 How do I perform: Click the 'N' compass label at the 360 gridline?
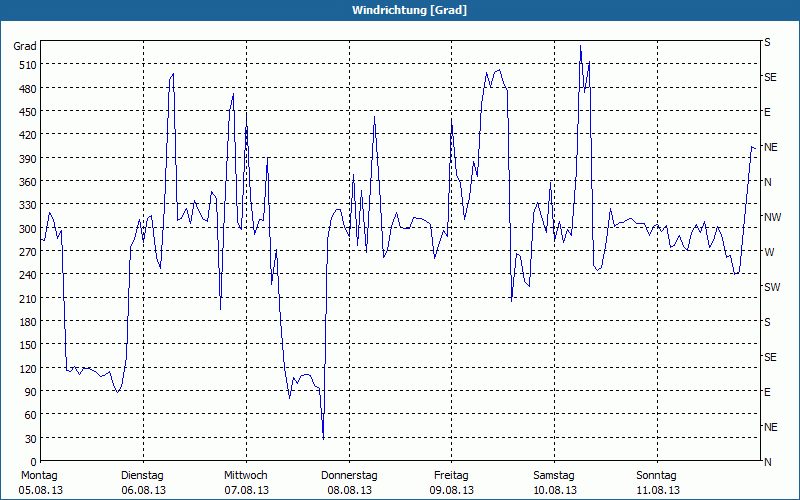[767, 182]
